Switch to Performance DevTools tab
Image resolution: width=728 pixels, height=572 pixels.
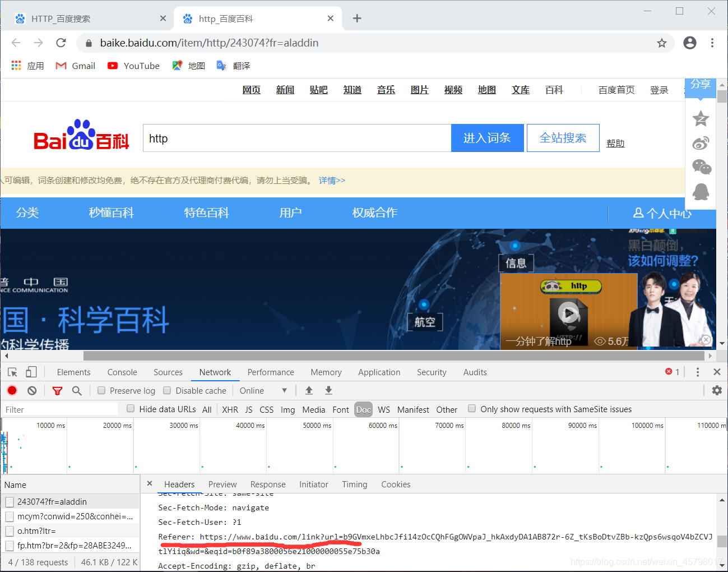pyautogui.click(x=271, y=372)
